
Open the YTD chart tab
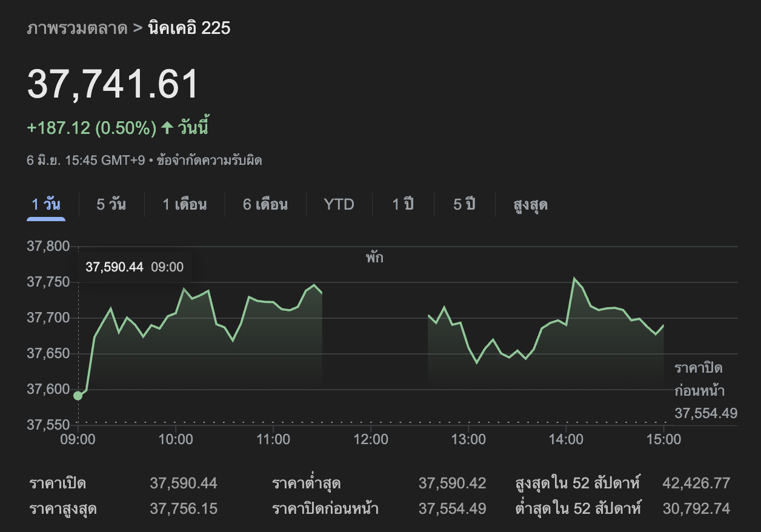339,205
